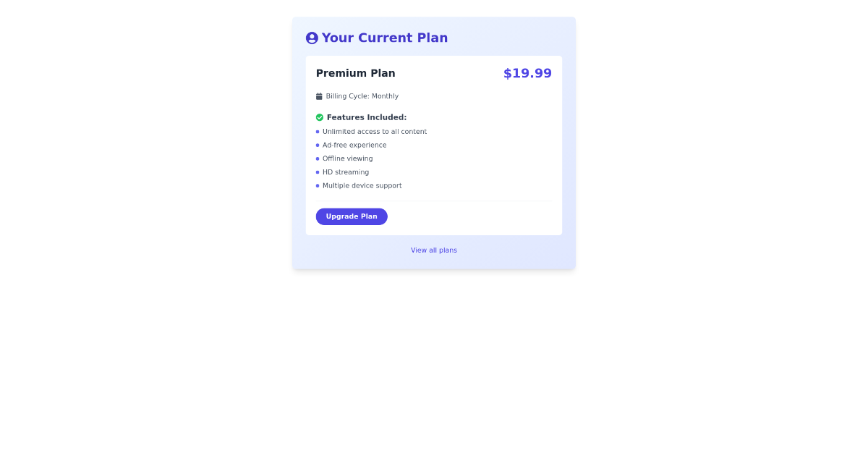Image resolution: width=868 pixels, height=456 pixels.
Task: Click the bullet beside Ad-free experience
Action: pyautogui.click(x=318, y=145)
